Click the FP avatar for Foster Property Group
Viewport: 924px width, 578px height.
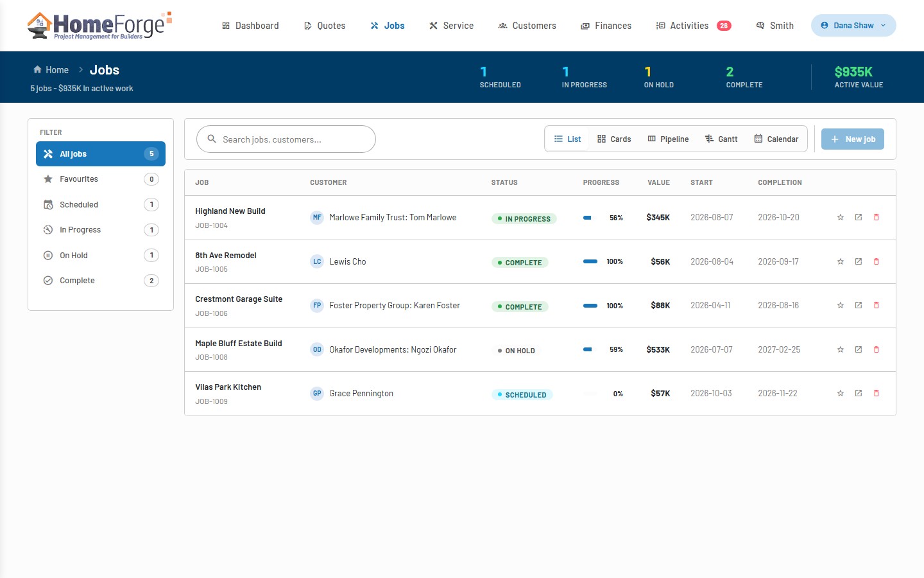[x=317, y=306]
